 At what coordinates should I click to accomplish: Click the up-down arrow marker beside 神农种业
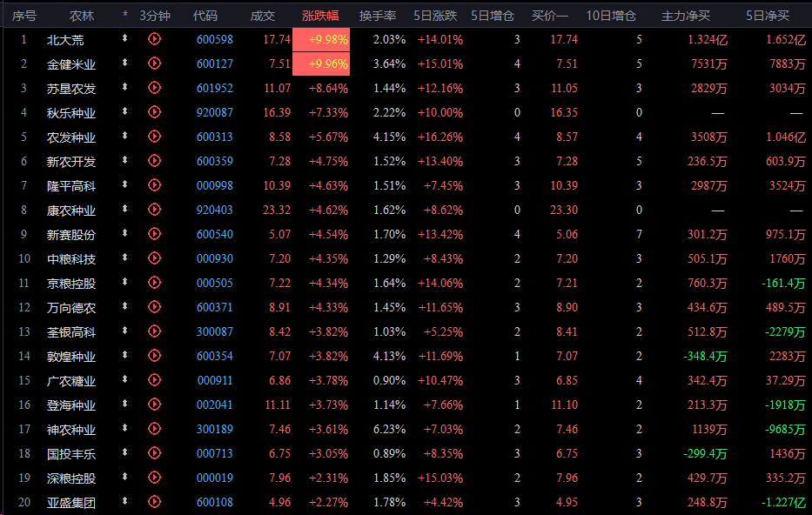click(x=125, y=429)
